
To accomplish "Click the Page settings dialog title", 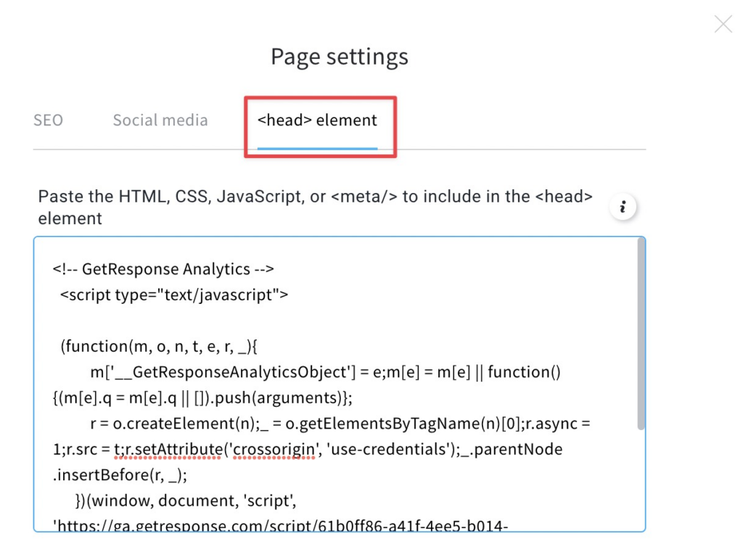I will (x=338, y=57).
